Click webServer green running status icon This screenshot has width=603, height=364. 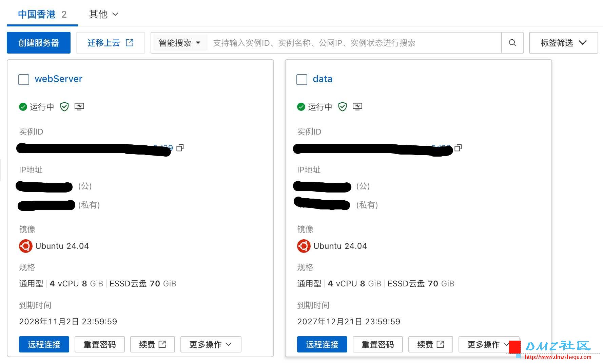point(23,107)
